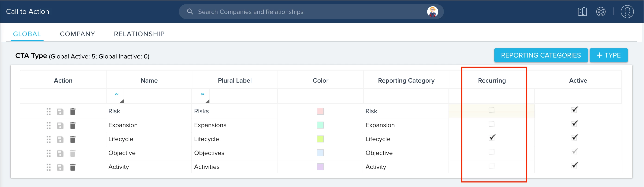644x187 pixels.
Task: Click the Name column filter field
Action: pyautogui.click(x=158, y=96)
